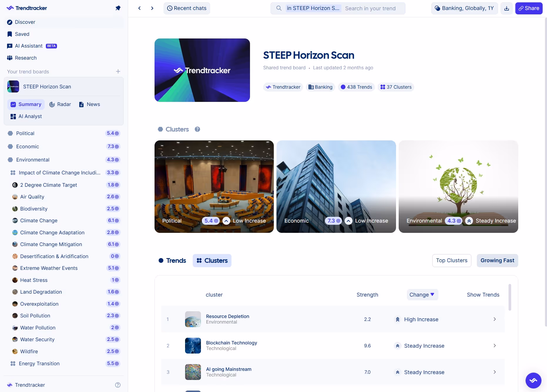Open Heat Stress trend
Image resolution: width=547 pixels, height=392 pixels.
click(64, 280)
